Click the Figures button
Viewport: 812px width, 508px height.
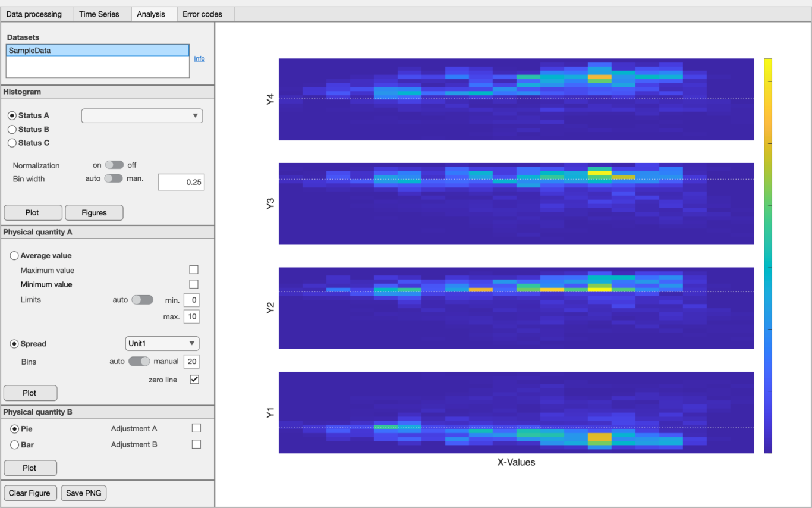[x=94, y=212]
